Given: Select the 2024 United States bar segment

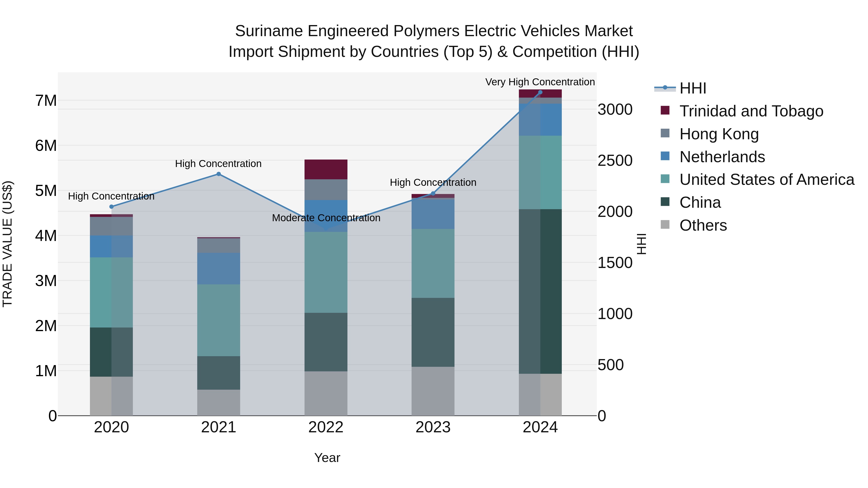Looking at the screenshot, I should pos(540,173).
